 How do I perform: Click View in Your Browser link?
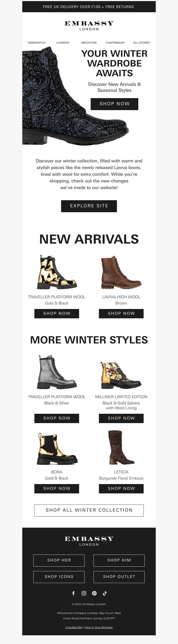click(x=99, y=627)
